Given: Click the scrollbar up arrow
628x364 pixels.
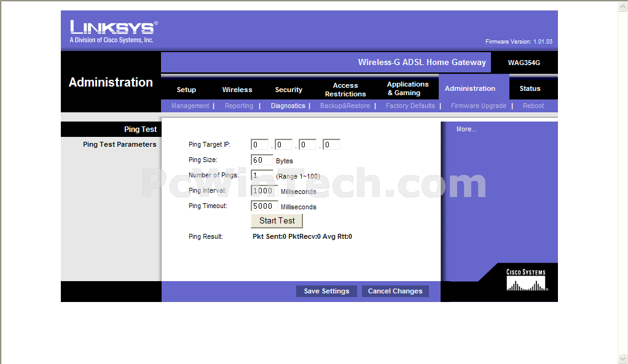Looking at the screenshot, I should [623, 7].
